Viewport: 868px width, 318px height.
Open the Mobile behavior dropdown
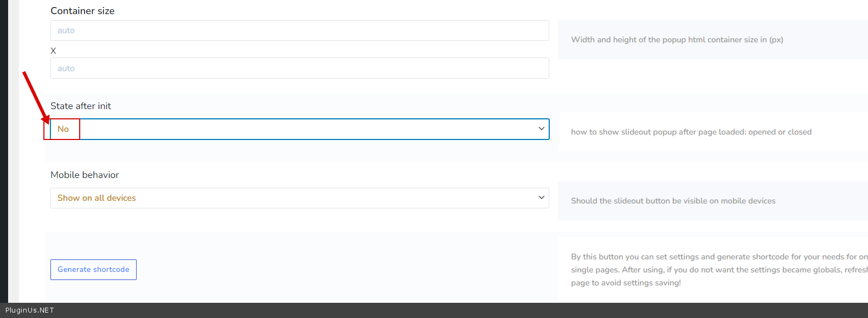click(x=299, y=198)
